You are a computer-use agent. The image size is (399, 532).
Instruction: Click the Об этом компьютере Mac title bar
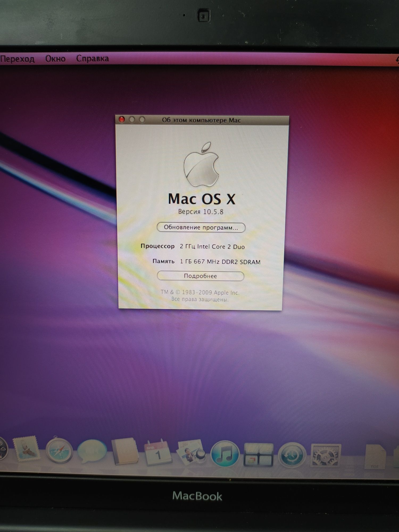click(x=202, y=120)
